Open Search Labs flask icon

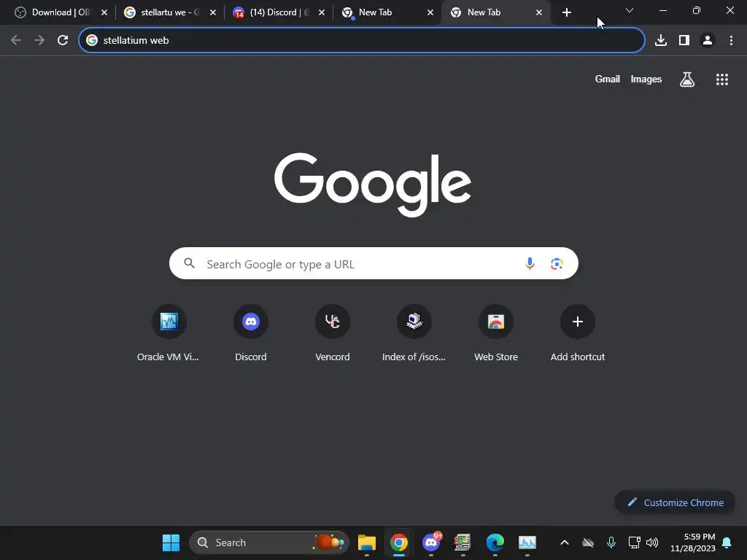687,79
